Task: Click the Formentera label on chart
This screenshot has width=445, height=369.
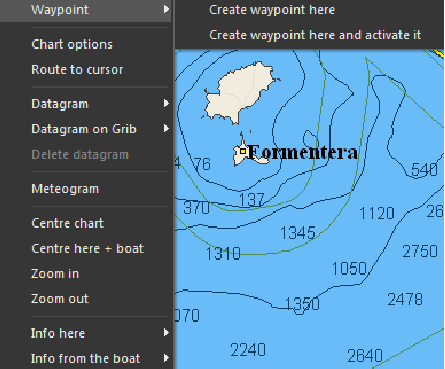Action: pos(302,152)
